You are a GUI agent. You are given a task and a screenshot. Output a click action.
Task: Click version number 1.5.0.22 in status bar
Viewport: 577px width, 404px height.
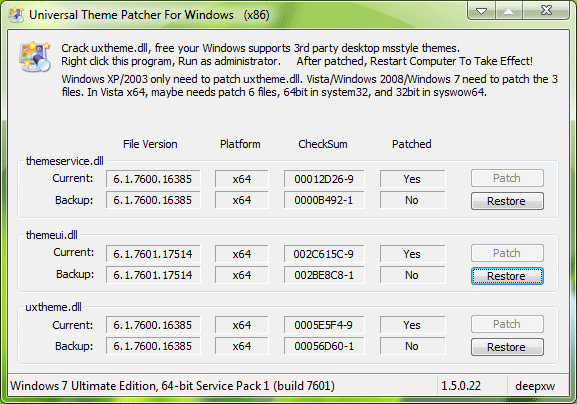[x=461, y=386]
